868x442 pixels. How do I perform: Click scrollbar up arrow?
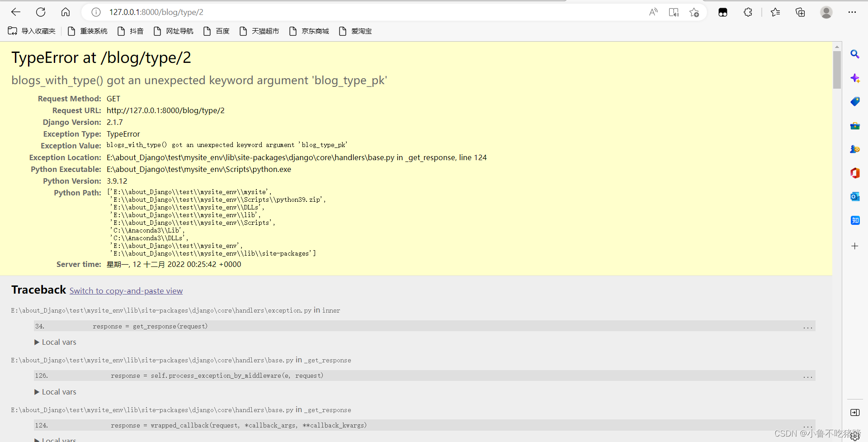click(x=837, y=46)
